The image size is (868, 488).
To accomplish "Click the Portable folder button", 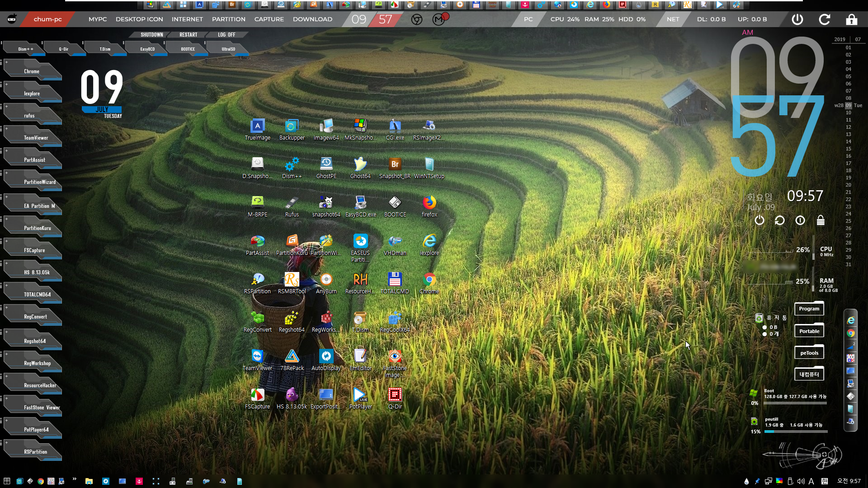I will 809,331.
